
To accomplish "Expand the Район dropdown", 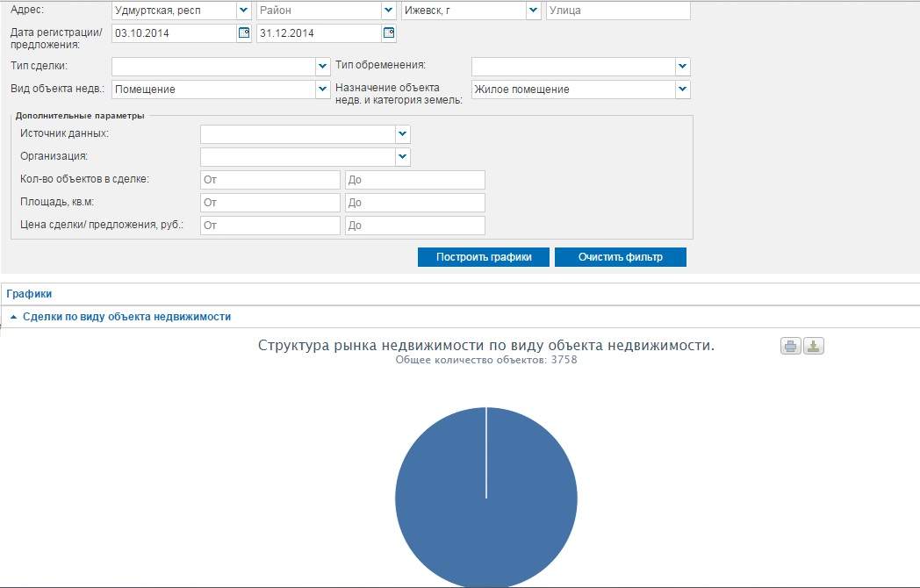I will (388, 10).
